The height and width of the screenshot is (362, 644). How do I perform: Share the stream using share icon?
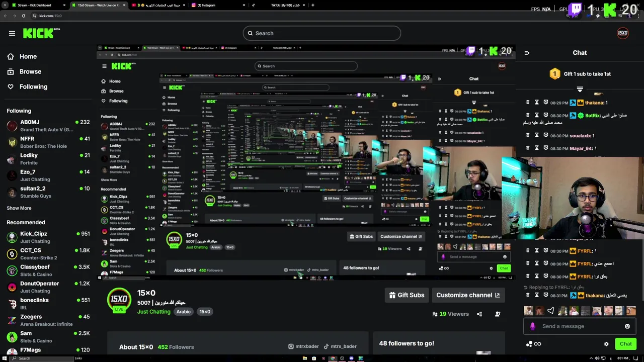pyautogui.click(x=479, y=314)
